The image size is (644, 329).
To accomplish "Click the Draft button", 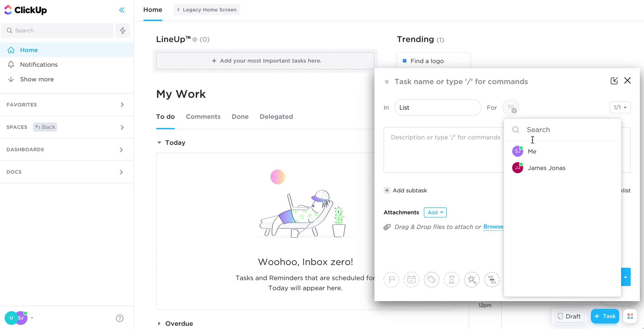I will [569, 316].
